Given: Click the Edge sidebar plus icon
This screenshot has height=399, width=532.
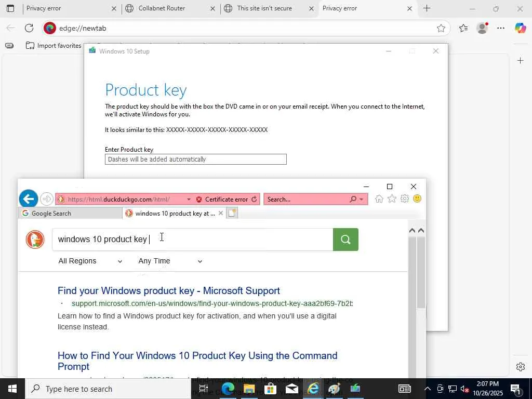Looking at the screenshot, I should point(520,61).
